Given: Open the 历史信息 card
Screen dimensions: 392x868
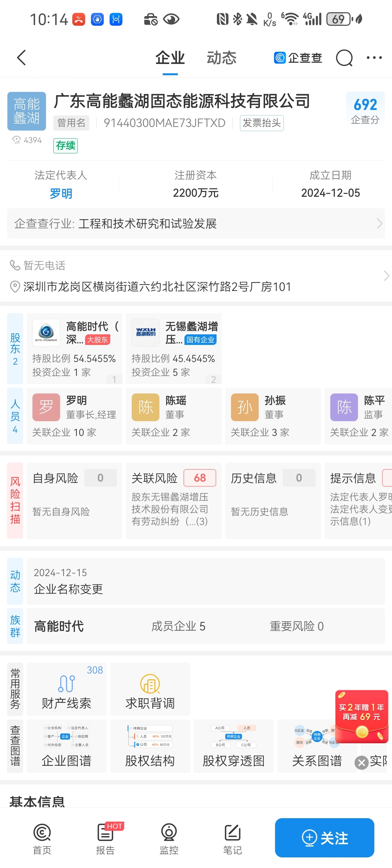Looking at the screenshot, I should (273, 500).
